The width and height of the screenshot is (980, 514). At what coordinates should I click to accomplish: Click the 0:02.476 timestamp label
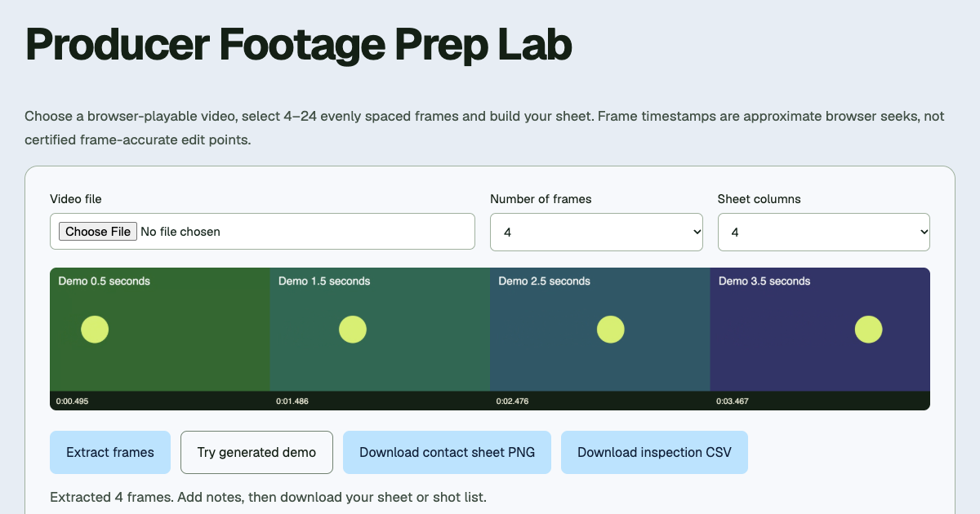[513, 401]
